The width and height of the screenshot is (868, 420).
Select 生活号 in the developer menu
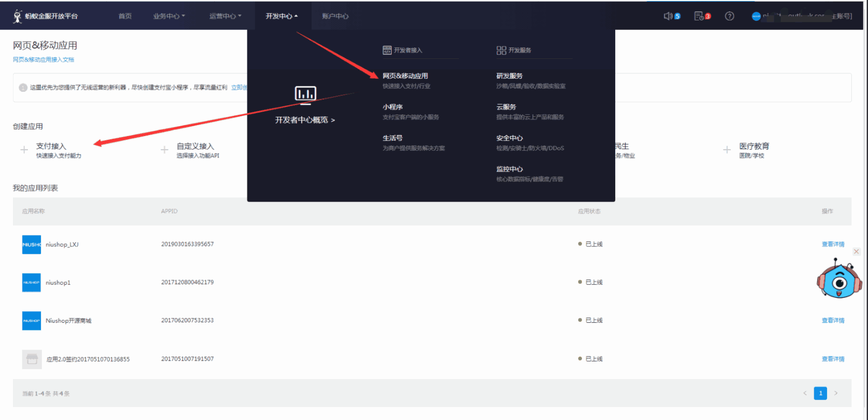click(393, 138)
